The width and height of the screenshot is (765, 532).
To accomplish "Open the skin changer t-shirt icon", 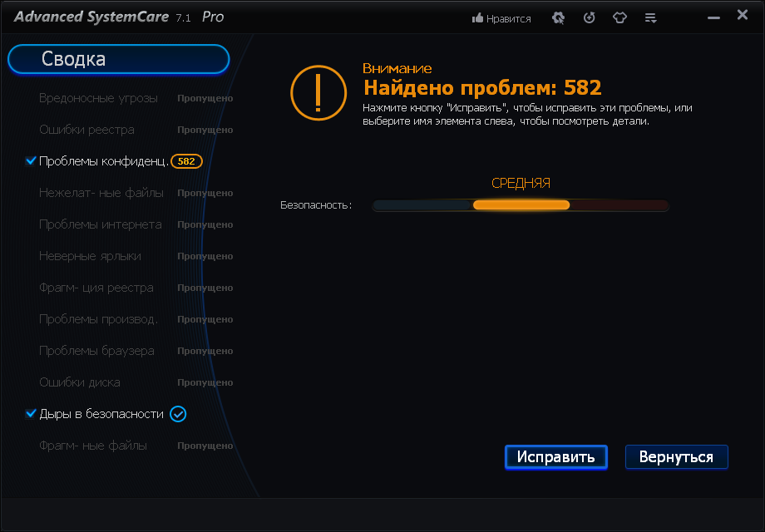I will [619, 17].
